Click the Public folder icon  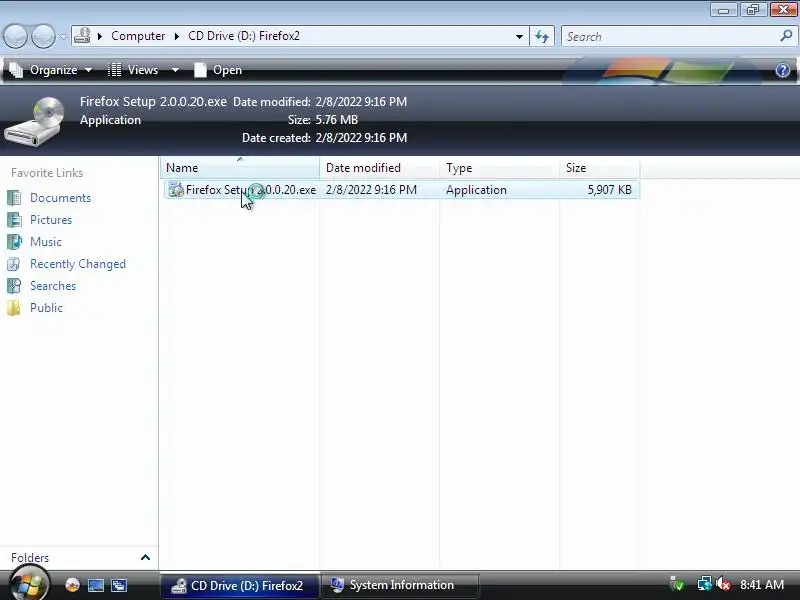(14, 308)
